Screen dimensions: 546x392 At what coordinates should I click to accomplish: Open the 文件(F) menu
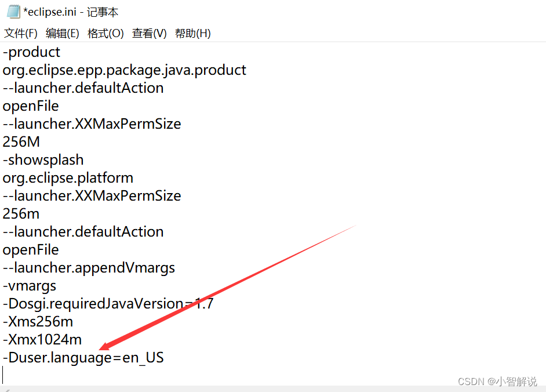click(20, 33)
